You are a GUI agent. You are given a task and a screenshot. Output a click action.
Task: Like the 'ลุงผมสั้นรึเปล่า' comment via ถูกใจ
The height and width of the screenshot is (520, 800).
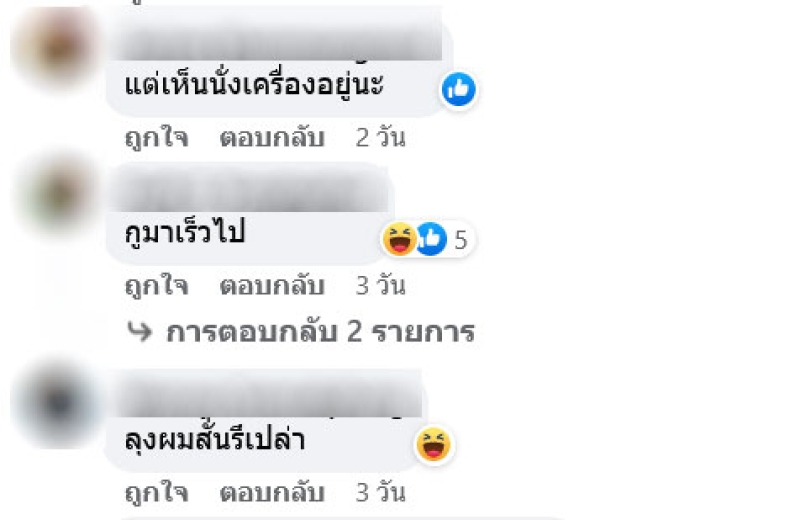coord(157,492)
